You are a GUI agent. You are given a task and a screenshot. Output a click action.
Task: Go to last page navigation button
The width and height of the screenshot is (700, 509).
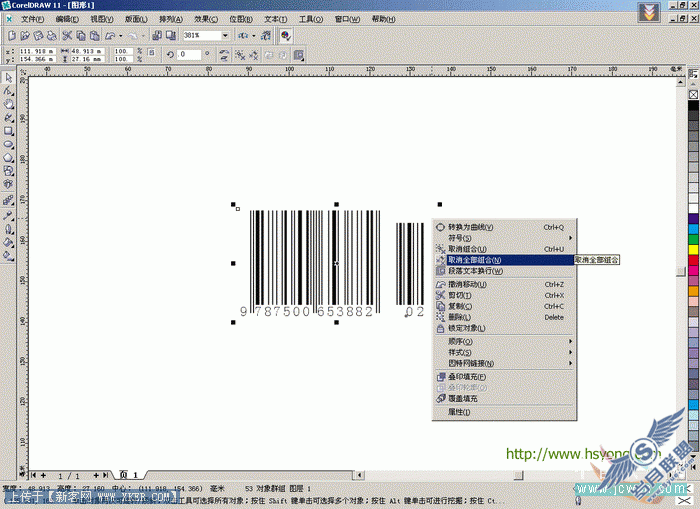click(105, 476)
